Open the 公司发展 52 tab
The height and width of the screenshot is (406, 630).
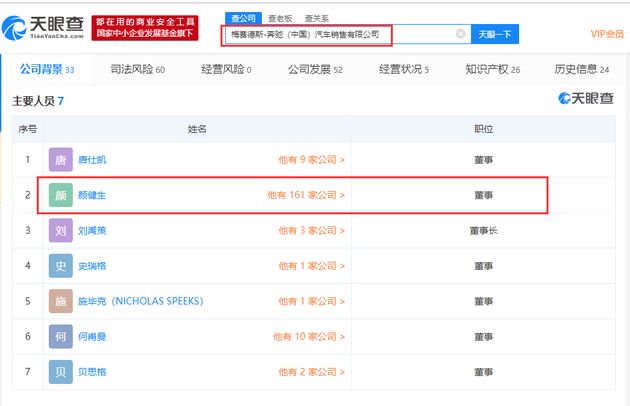click(x=315, y=69)
